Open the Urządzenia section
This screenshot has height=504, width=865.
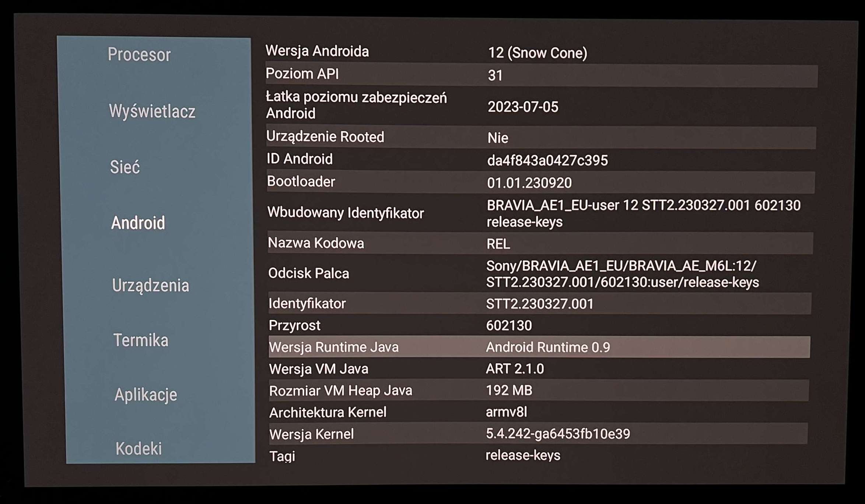[151, 285]
